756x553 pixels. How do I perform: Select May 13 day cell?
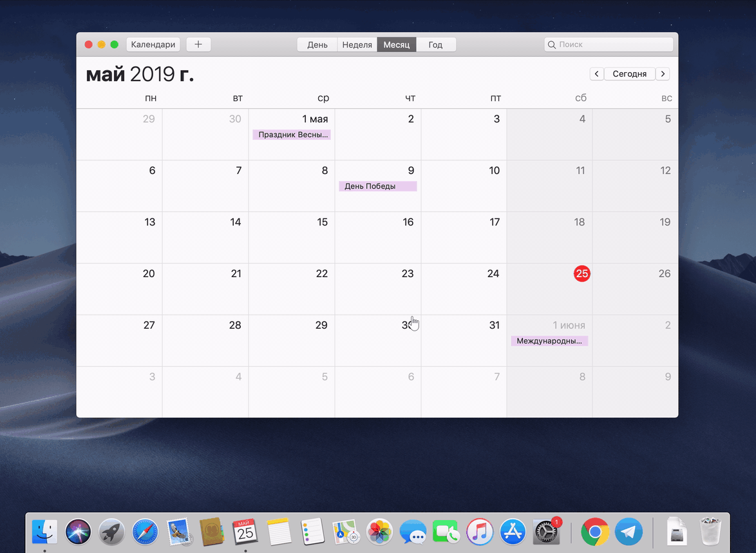(119, 237)
